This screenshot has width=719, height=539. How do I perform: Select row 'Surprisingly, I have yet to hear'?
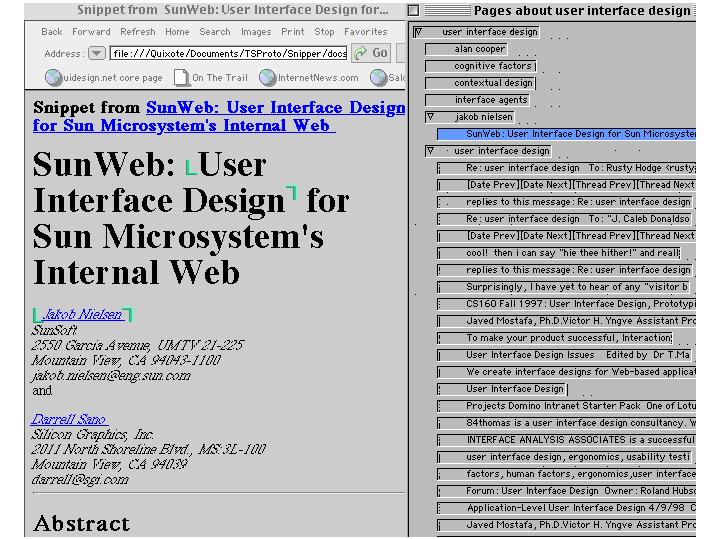click(564, 287)
